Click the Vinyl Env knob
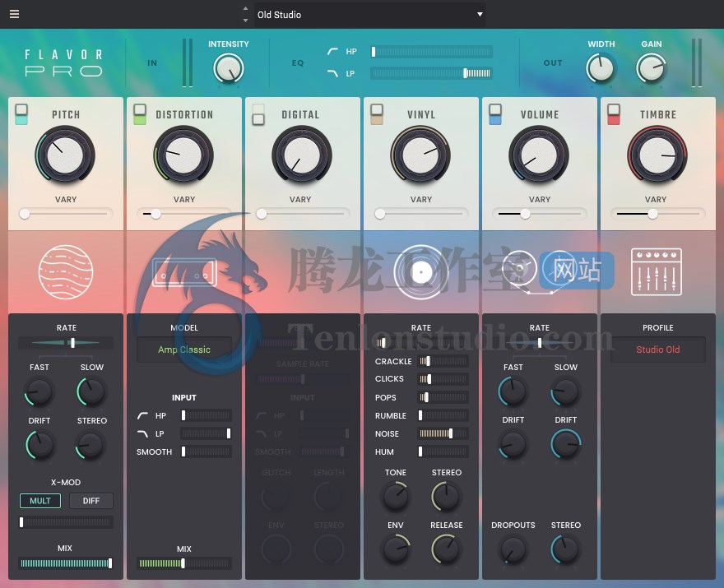Screen dimensions: 724x588 click(396, 549)
